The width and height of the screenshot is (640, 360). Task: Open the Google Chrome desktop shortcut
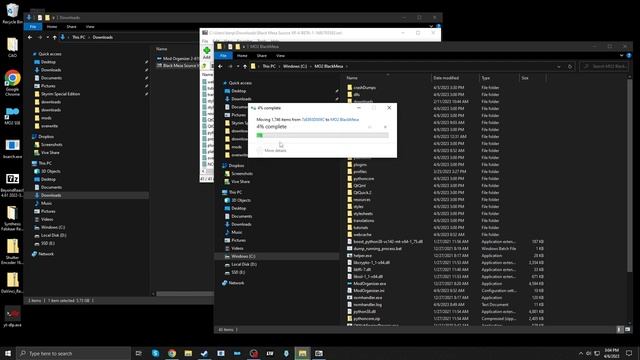point(12,83)
